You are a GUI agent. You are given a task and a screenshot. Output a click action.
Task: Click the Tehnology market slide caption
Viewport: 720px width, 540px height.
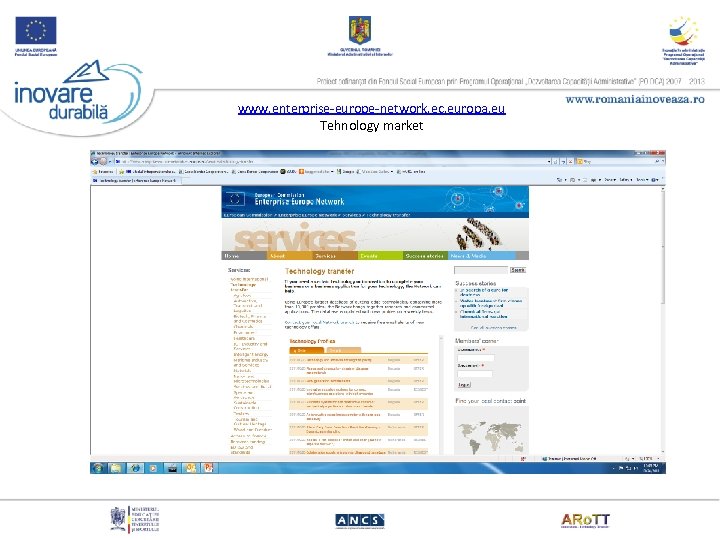click(x=371, y=125)
